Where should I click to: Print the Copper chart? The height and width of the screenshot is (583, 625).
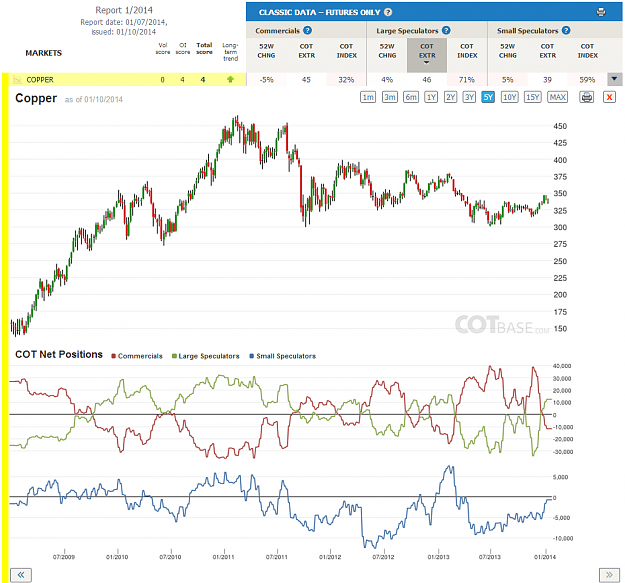586,97
